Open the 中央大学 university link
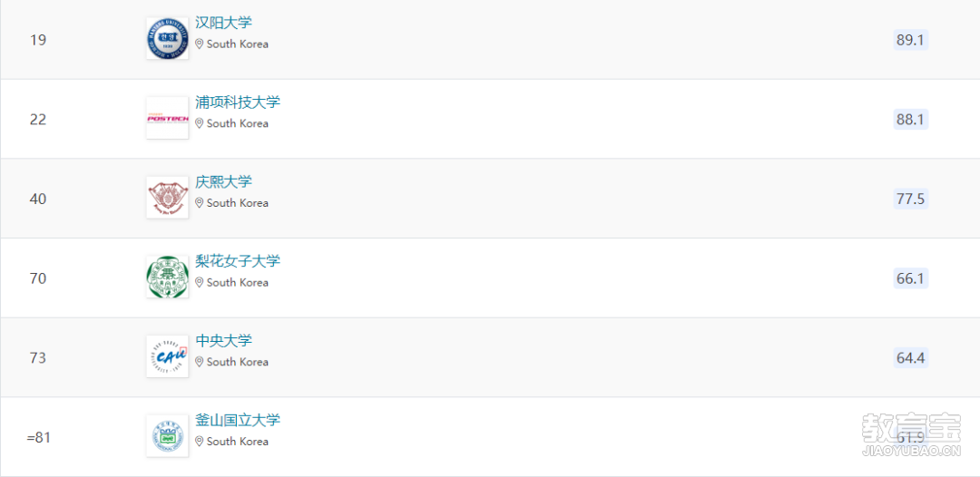This screenshot has height=477, width=980. click(x=224, y=341)
